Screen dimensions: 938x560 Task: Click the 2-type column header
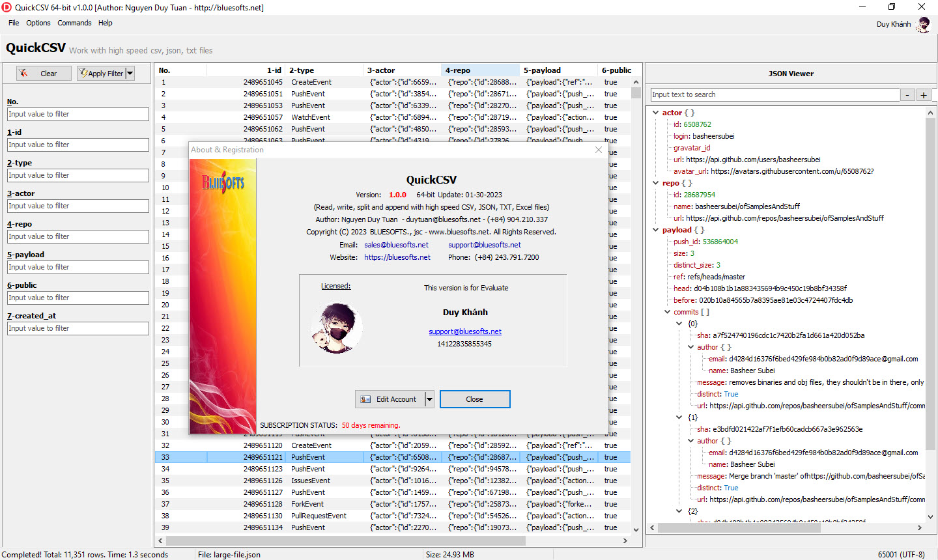pyautogui.click(x=324, y=70)
